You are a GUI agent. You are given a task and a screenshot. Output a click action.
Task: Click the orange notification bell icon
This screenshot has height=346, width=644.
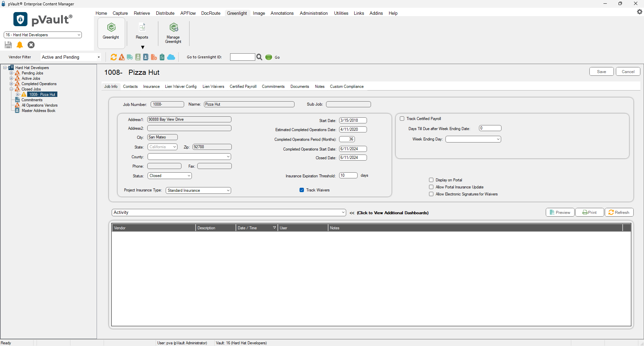click(x=20, y=45)
